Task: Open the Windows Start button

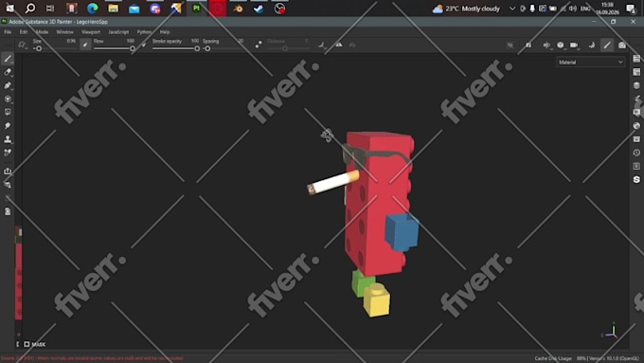Action: 9,9
